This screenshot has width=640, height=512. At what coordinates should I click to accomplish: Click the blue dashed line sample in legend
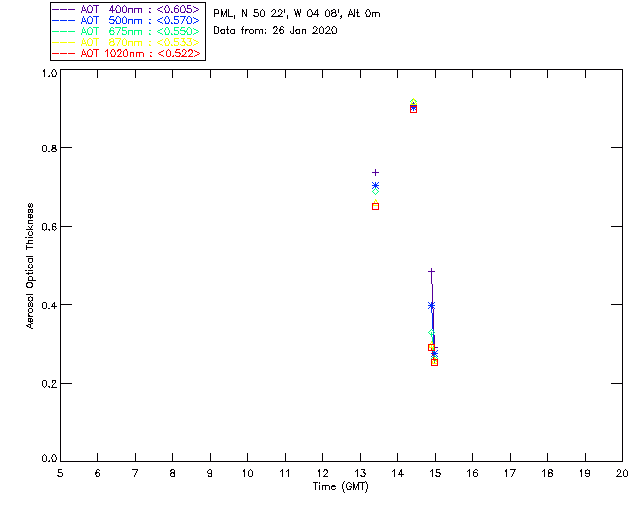pyautogui.click(x=64, y=20)
